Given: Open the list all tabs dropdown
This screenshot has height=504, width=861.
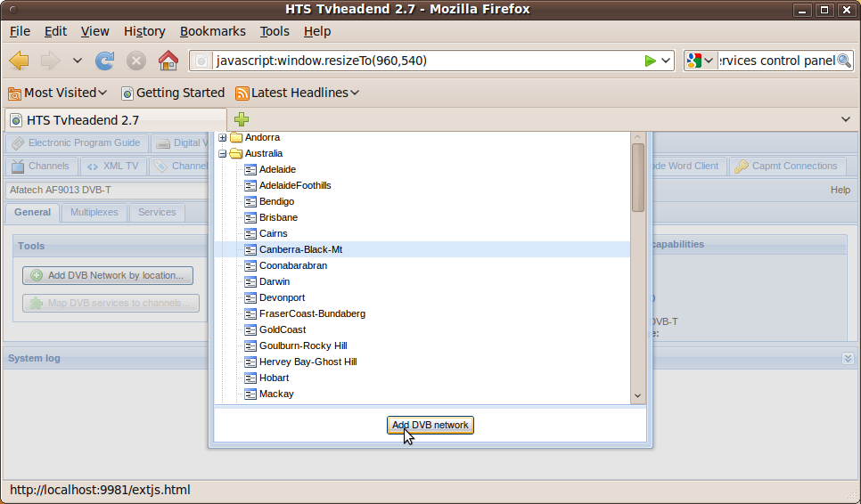Looking at the screenshot, I should [x=846, y=119].
